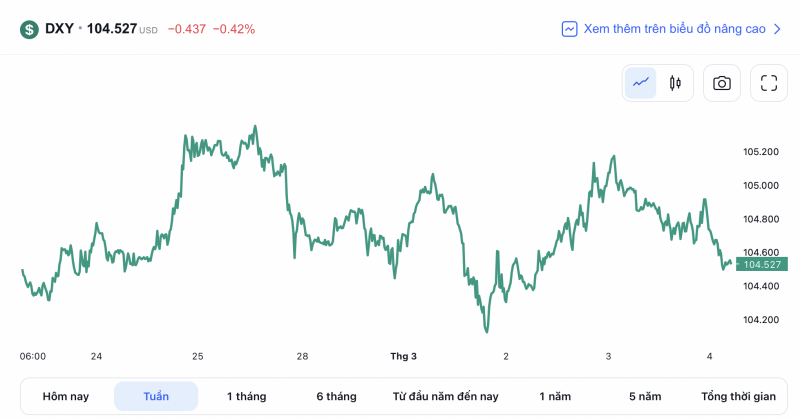Switch to line chart view

click(641, 84)
